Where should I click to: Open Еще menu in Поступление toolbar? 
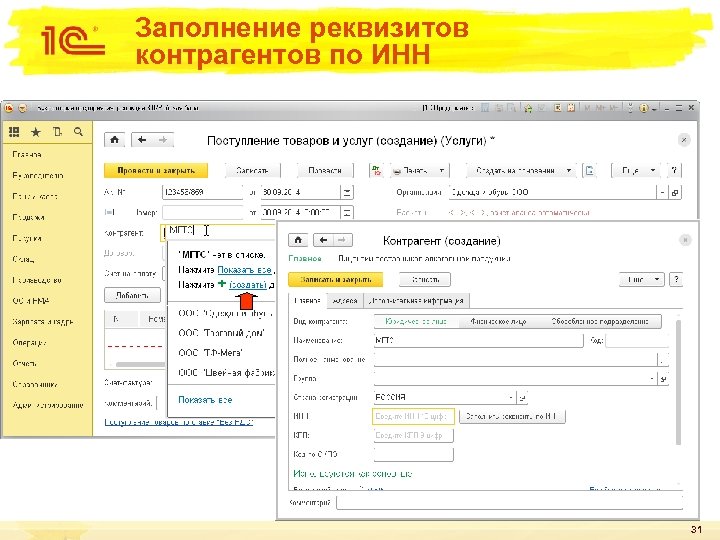tap(636, 170)
